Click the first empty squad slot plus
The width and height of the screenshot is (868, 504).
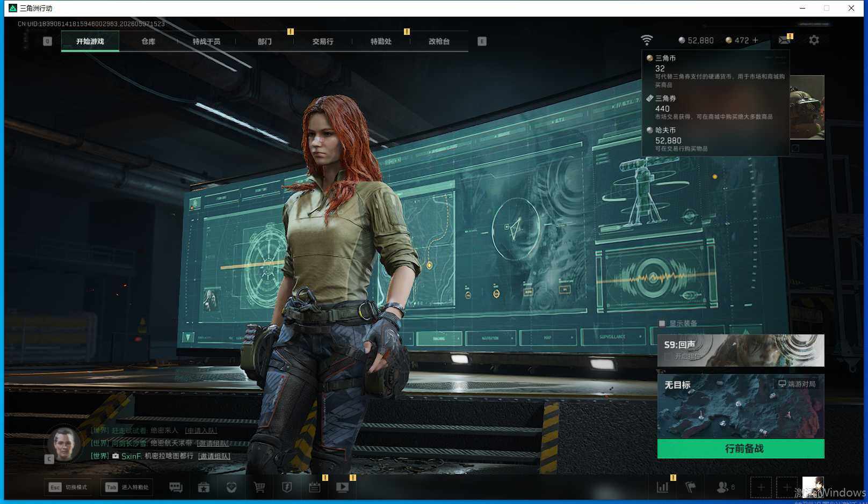tap(761, 487)
